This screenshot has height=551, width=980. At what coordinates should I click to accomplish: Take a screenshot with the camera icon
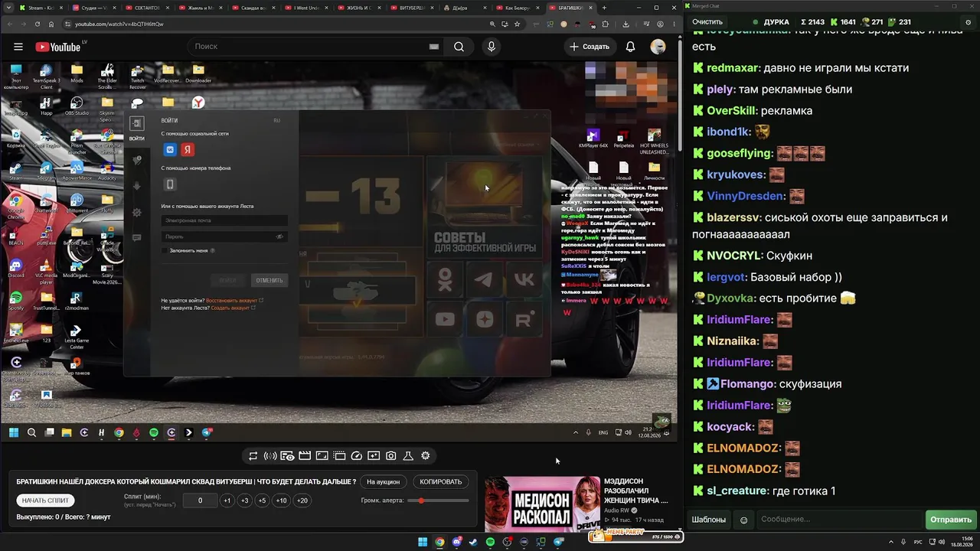(391, 456)
